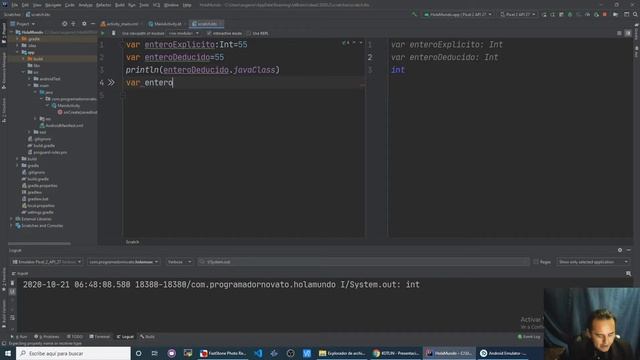Open Logcat settings gear icon

pos(620,250)
